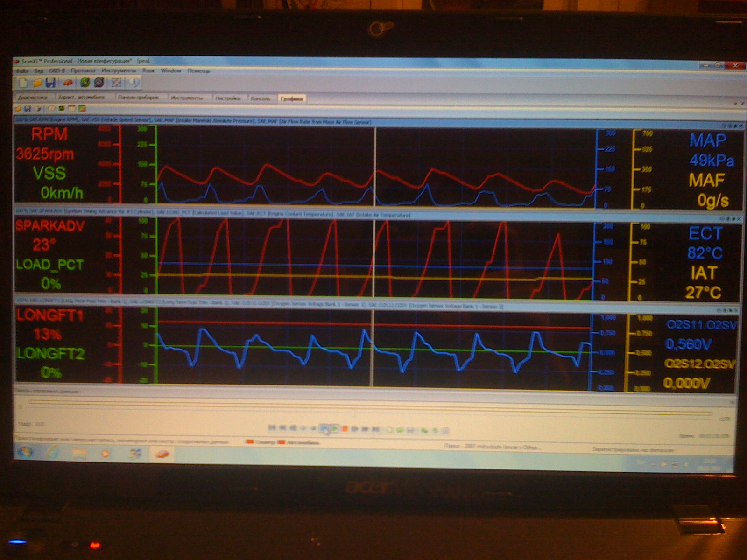Switch to the Диагностика tab
The height and width of the screenshot is (560, 747).
point(33,98)
